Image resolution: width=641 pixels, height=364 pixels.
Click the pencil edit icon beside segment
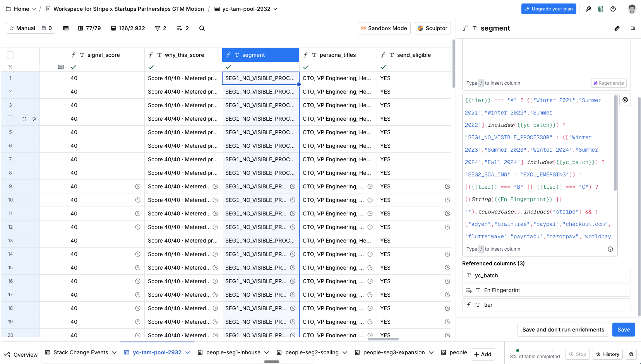coord(617,28)
